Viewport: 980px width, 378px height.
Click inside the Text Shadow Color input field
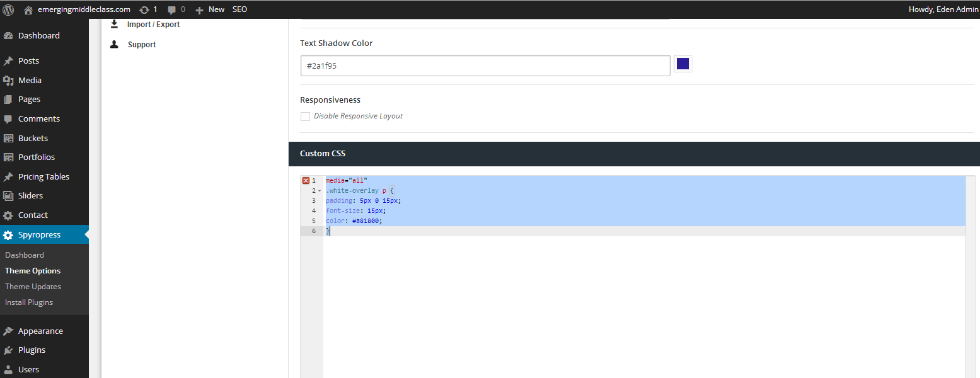pyautogui.click(x=485, y=65)
